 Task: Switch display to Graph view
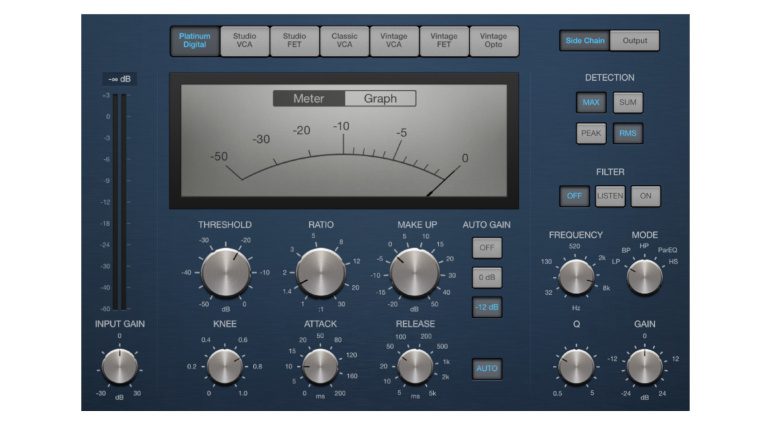[x=380, y=99]
